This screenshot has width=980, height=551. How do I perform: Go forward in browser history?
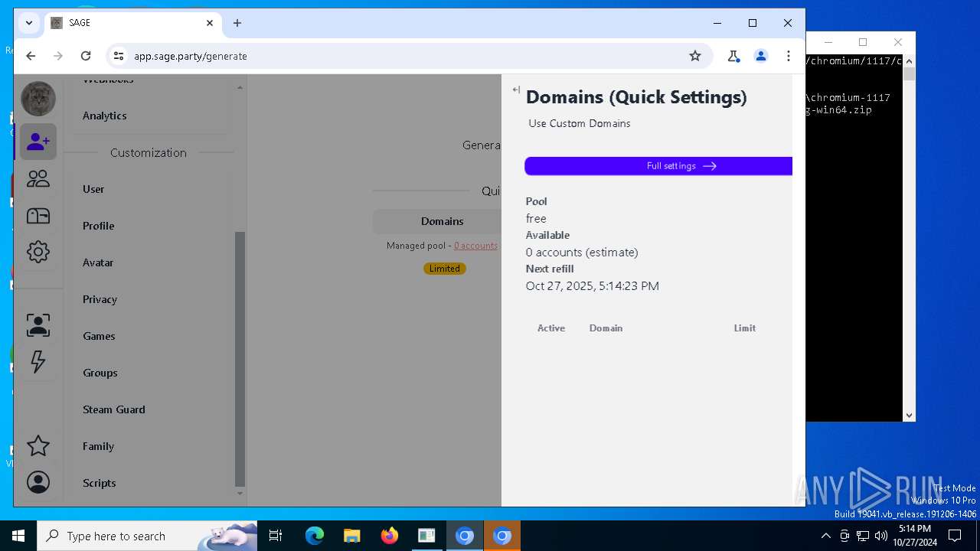pos(58,56)
